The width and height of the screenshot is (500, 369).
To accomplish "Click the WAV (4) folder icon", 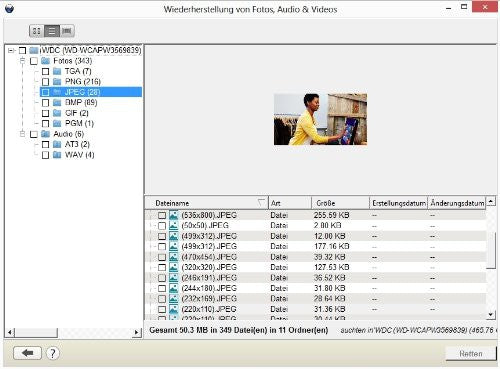I will (57, 155).
